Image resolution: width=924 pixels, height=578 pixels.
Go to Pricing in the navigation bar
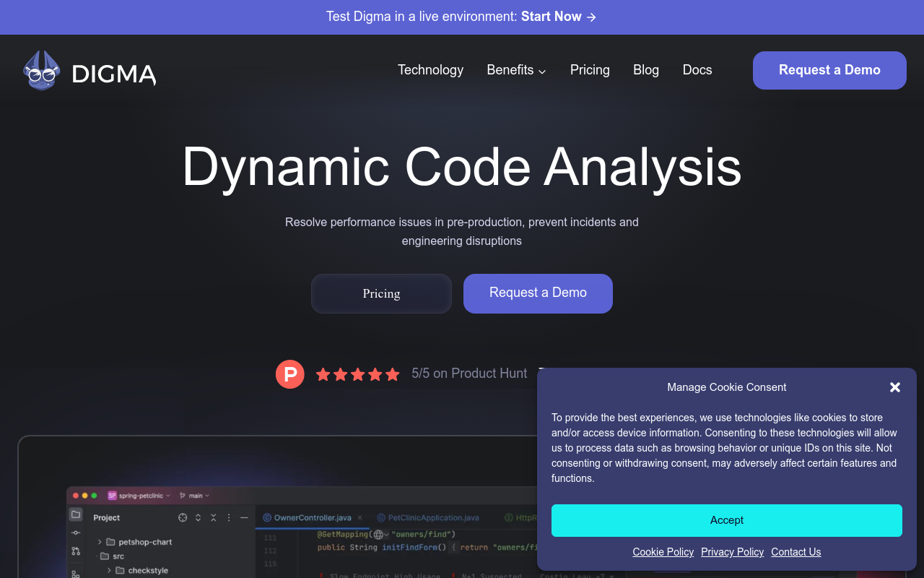(590, 70)
